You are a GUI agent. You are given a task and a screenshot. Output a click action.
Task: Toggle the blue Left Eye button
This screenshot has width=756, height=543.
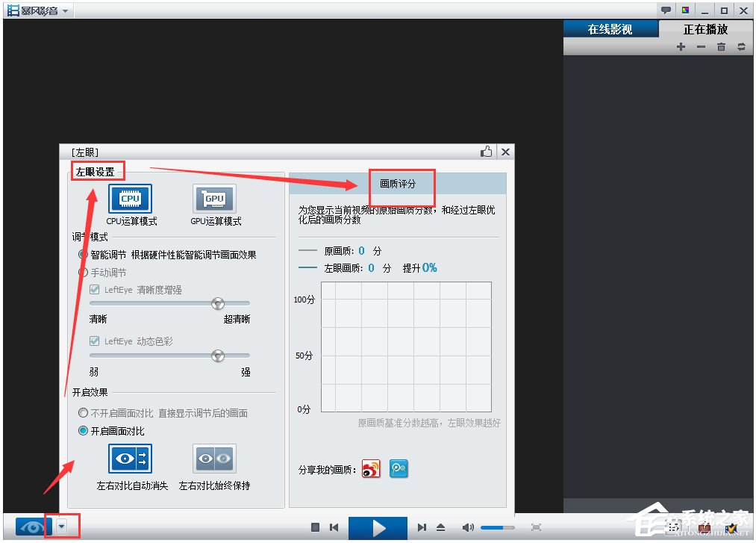34,527
